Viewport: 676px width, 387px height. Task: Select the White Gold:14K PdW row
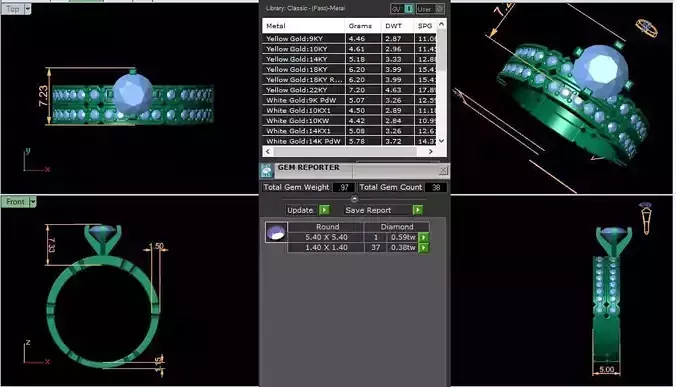(349, 141)
